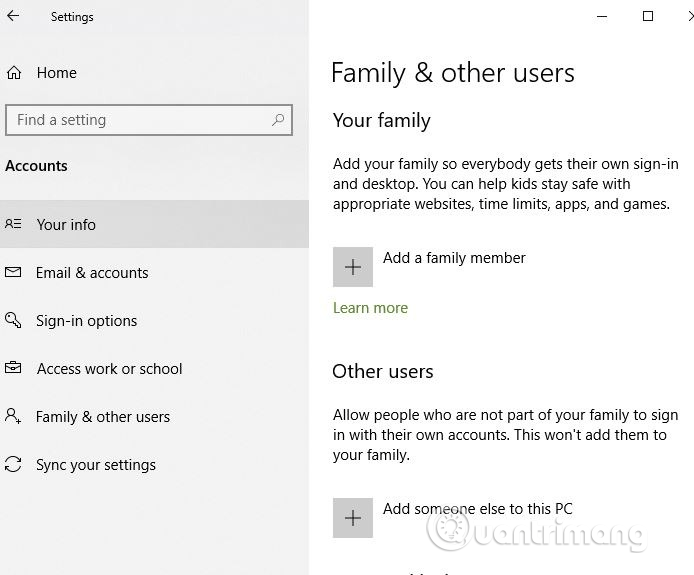Open Sign-in options text label
Viewport: 694px width, 575px height.
click(x=87, y=321)
